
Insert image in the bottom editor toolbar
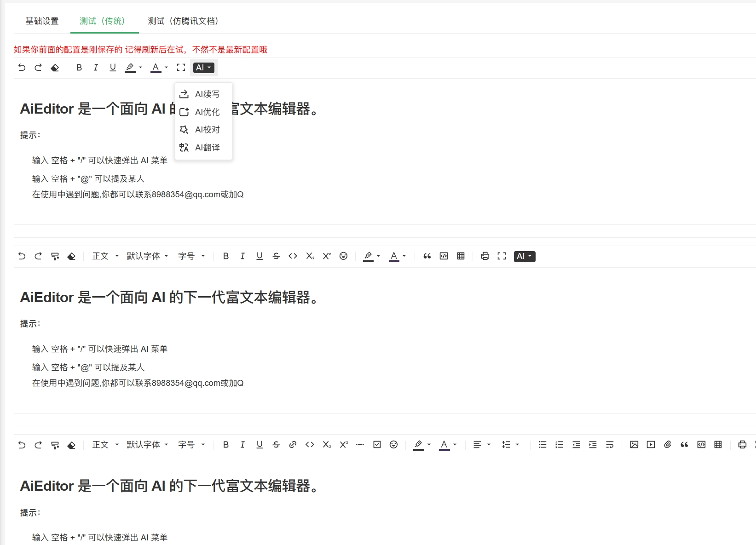[634, 445]
